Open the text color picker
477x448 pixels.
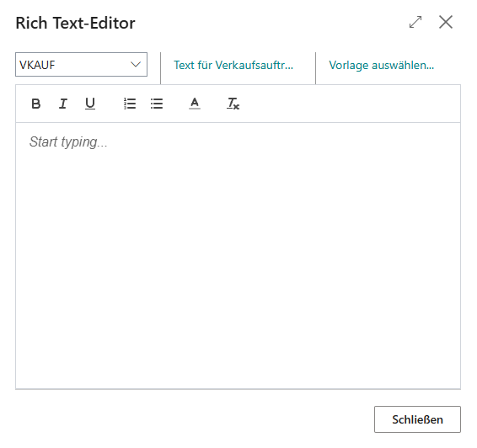195,104
